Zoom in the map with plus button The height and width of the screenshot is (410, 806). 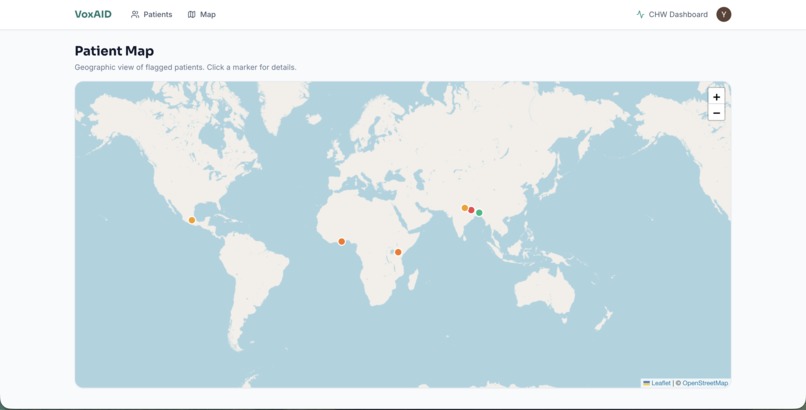[x=717, y=97]
